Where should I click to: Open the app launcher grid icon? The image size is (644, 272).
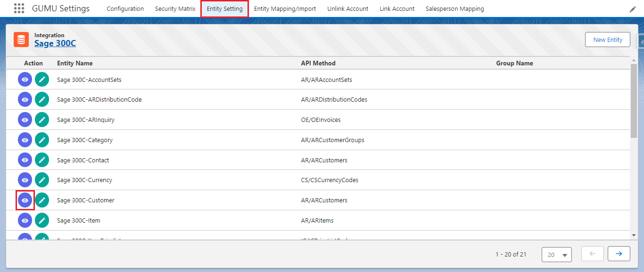click(19, 8)
